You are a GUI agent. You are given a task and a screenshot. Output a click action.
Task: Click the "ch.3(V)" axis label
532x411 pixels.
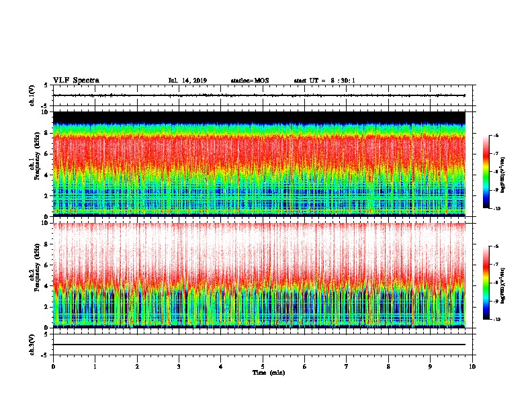pyautogui.click(x=32, y=345)
